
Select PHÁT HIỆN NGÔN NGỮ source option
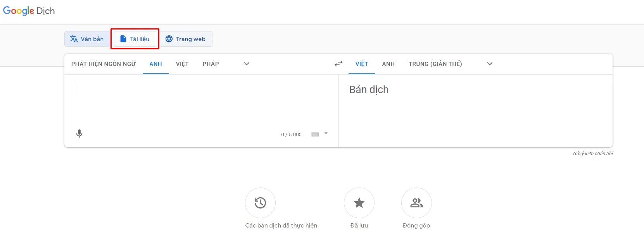104,64
